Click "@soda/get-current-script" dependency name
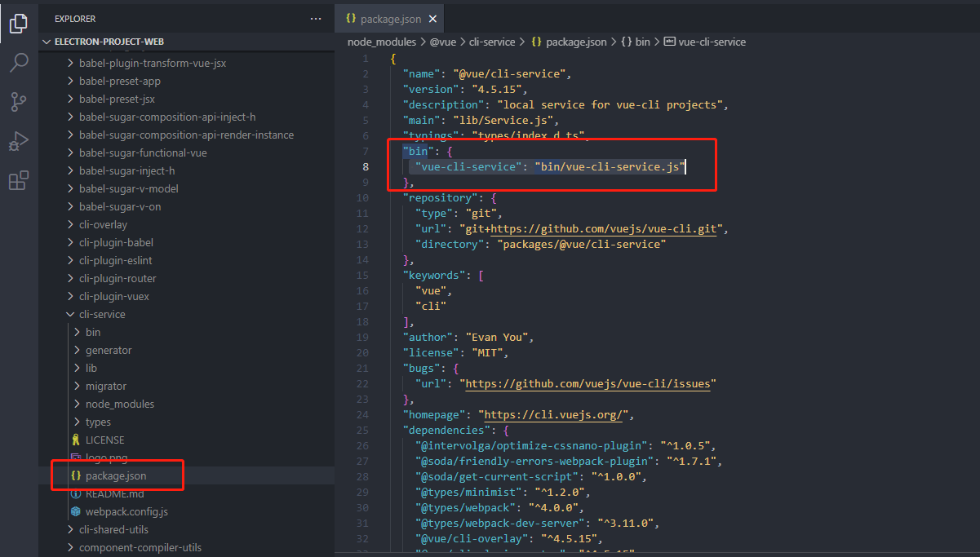Viewport: 980px width, 557px height. 497,476
